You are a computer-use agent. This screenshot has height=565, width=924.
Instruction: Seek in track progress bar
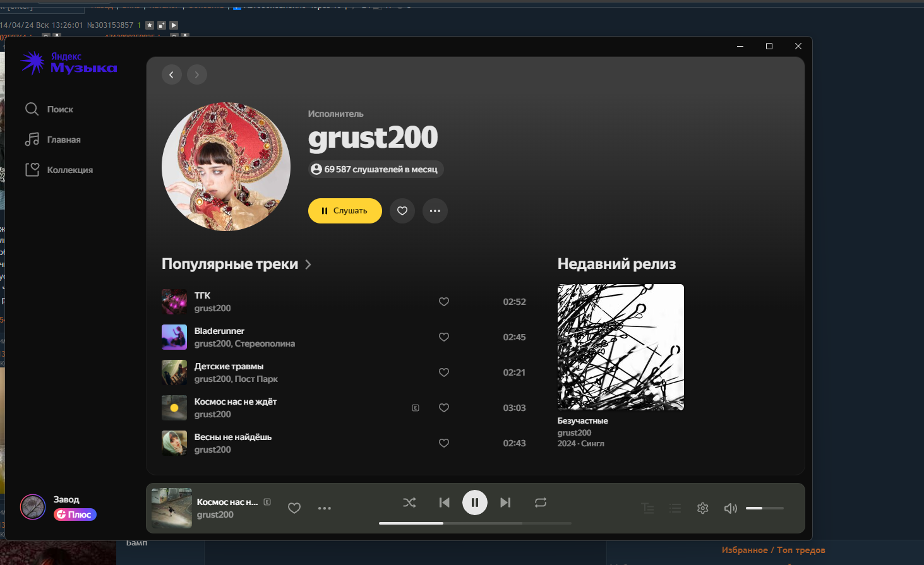475,523
